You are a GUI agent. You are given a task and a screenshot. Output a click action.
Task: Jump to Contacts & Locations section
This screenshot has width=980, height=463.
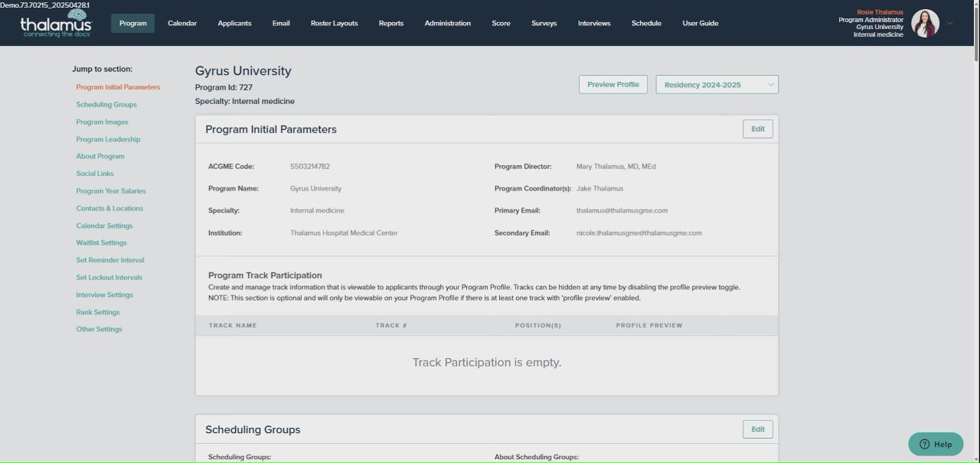pyautogui.click(x=109, y=208)
